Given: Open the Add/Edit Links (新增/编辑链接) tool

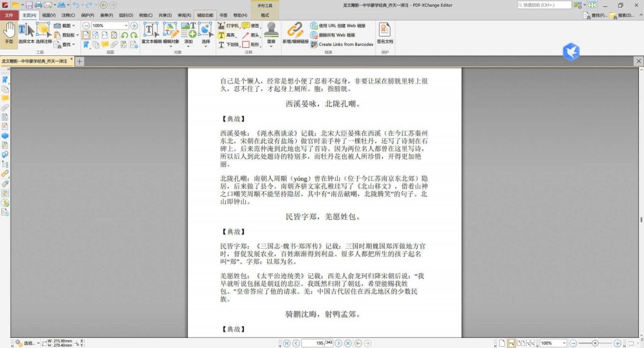Looking at the screenshot, I should [296, 33].
